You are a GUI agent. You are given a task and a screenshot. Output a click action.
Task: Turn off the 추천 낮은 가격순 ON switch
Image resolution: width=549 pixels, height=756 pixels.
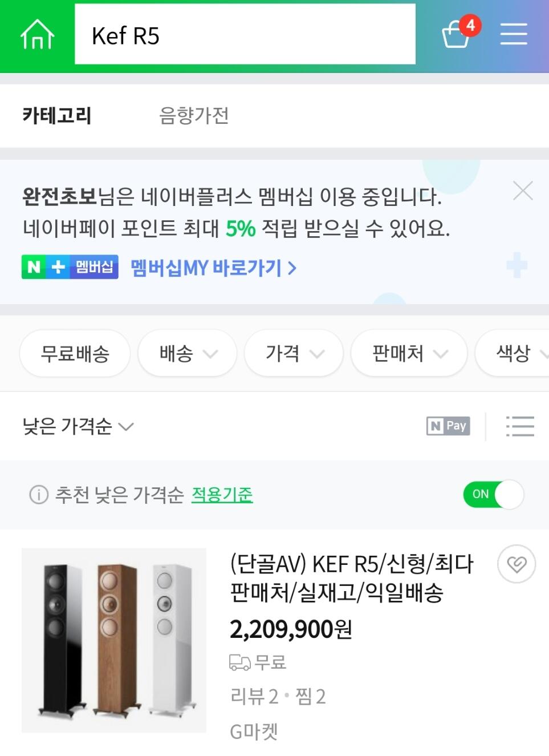pyautogui.click(x=493, y=494)
